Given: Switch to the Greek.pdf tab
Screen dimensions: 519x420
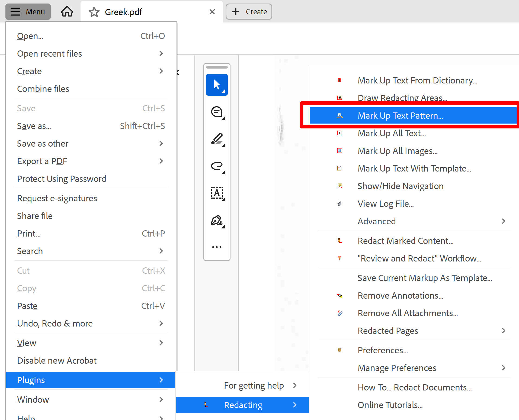Looking at the screenshot, I should pos(151,12).
